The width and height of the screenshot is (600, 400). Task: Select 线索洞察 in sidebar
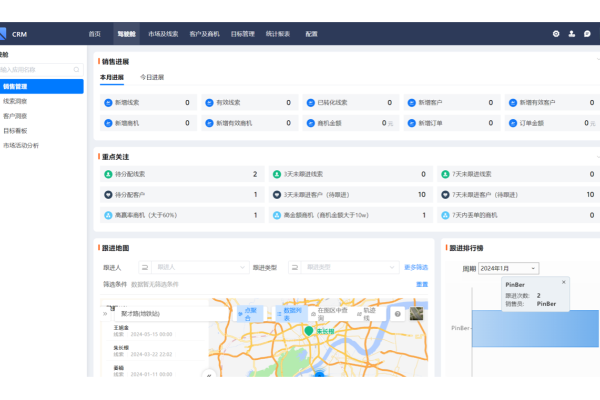15,101
